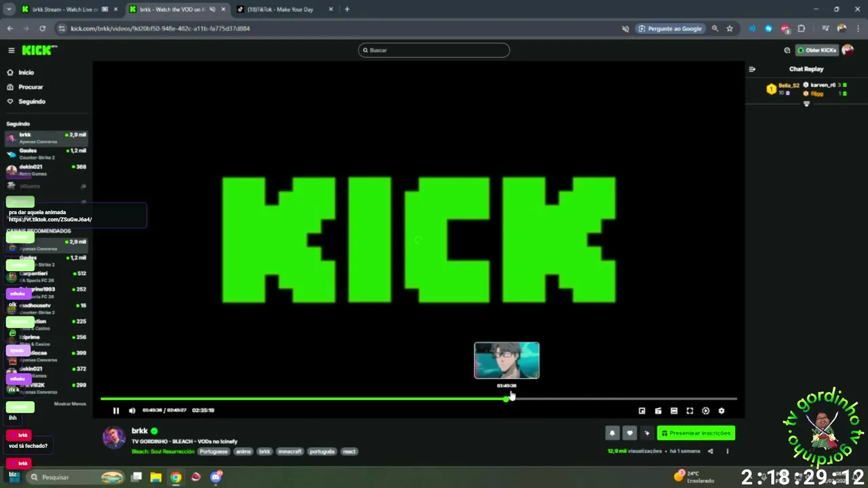Open Chrome extensions puzzle icon

point(802,28)
